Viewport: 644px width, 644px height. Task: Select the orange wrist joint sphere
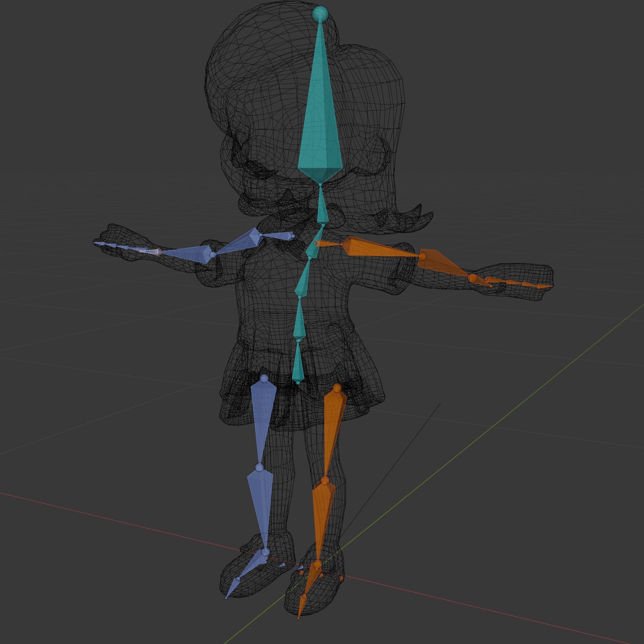click(472, 277)
